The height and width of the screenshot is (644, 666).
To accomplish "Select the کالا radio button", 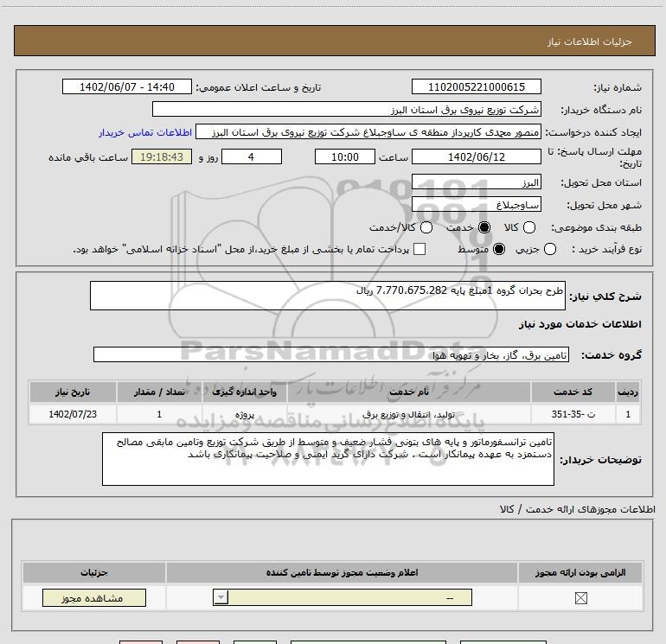I will click(x=528, y=227).
